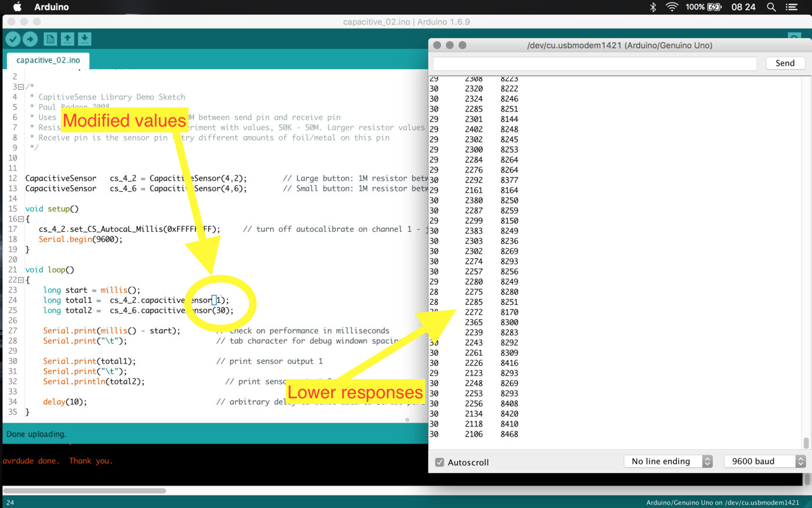
Task: Click the 'delay(10);' statement
Action: click(65, 402)
